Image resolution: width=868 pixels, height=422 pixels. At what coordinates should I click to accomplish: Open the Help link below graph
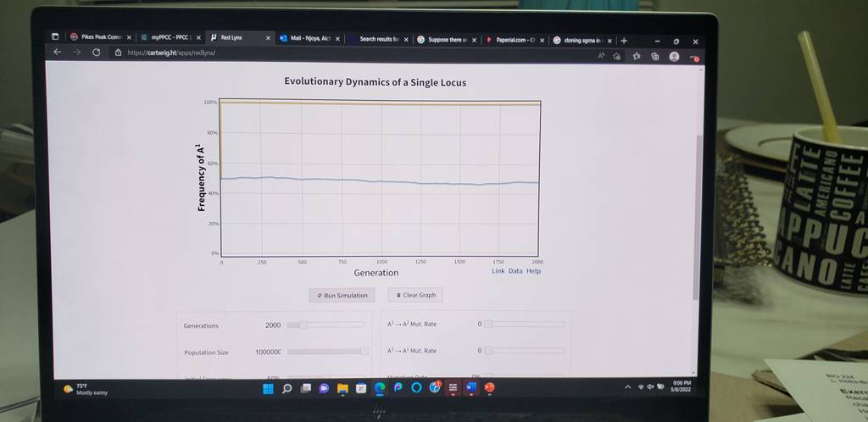(x=534, y=271)
